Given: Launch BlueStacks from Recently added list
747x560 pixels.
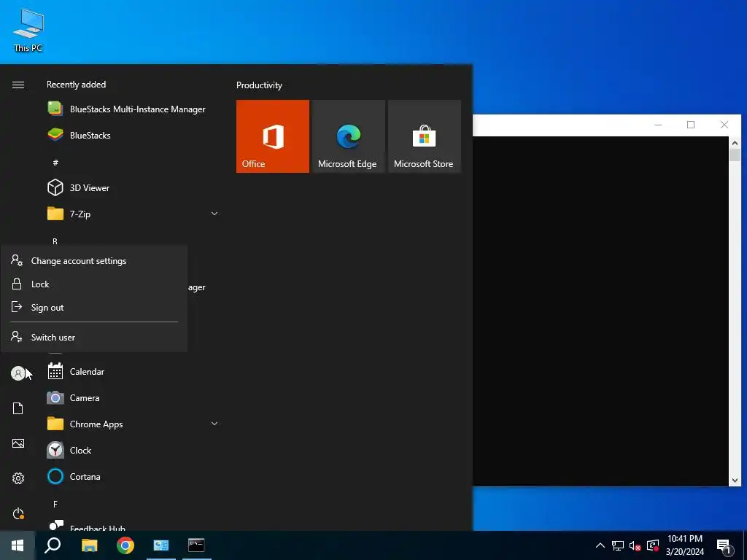Looking at the screenshot, I should 133,135.
